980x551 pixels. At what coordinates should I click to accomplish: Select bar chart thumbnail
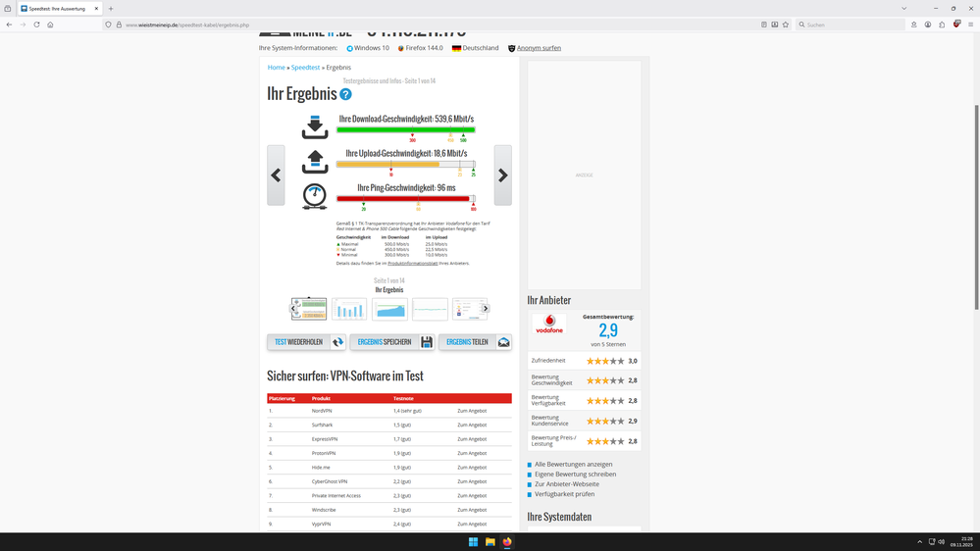[x=349, y=309]
